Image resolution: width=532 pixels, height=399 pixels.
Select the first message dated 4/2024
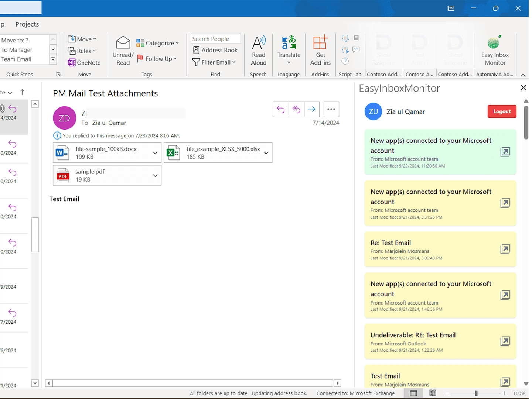pos(14,117)
